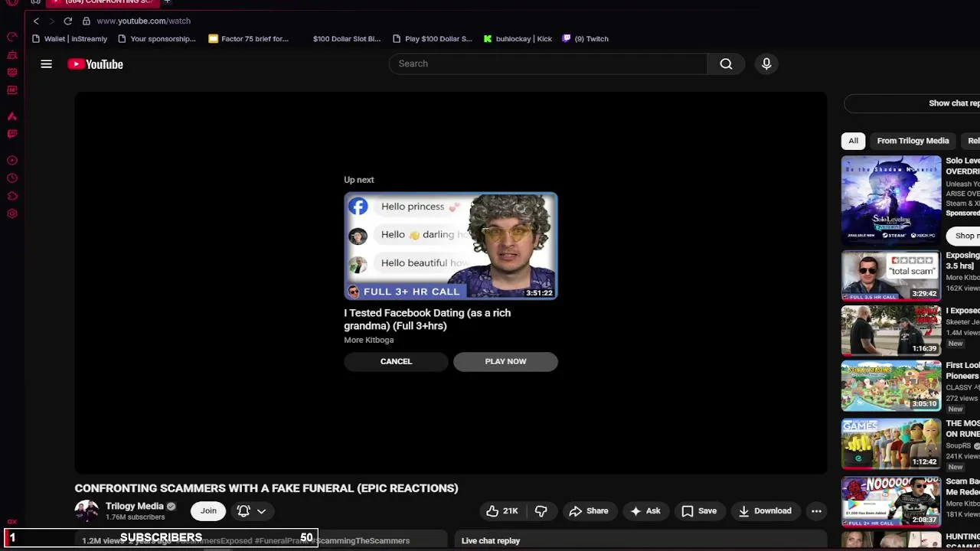Open the Player icon in the sidebar
Screen dimensions: 980x551
(12, 161)
